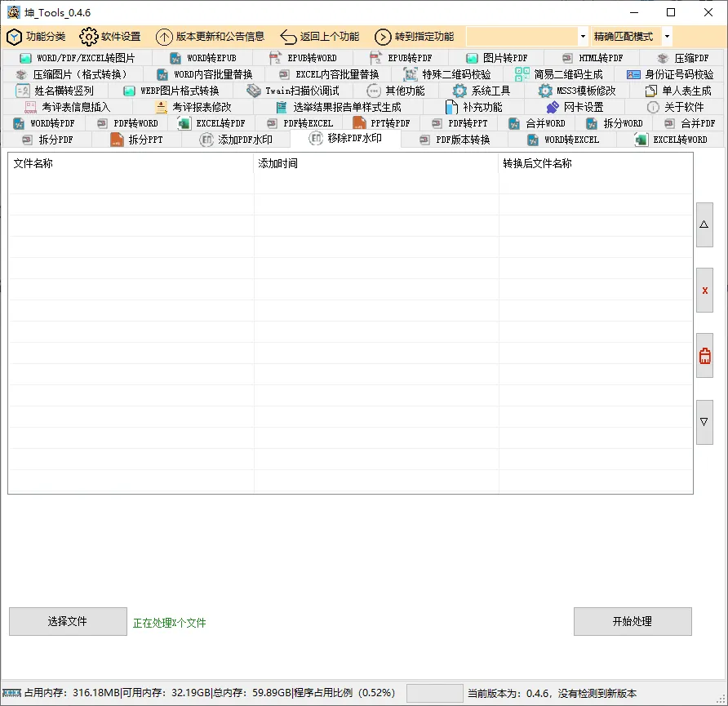The height and width of the screenshot is (706, 728).
Task: Open 网卡设置 tab
Action: 575,107
